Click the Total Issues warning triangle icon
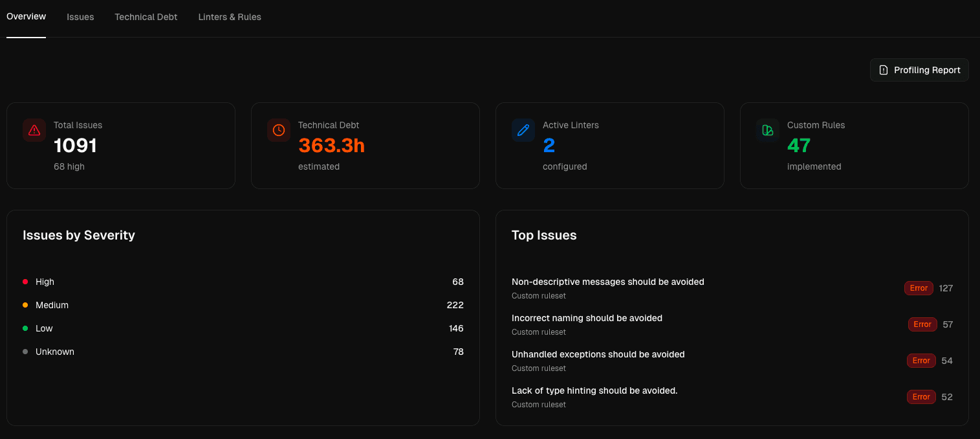980x439 pixels. pos(34,130)
